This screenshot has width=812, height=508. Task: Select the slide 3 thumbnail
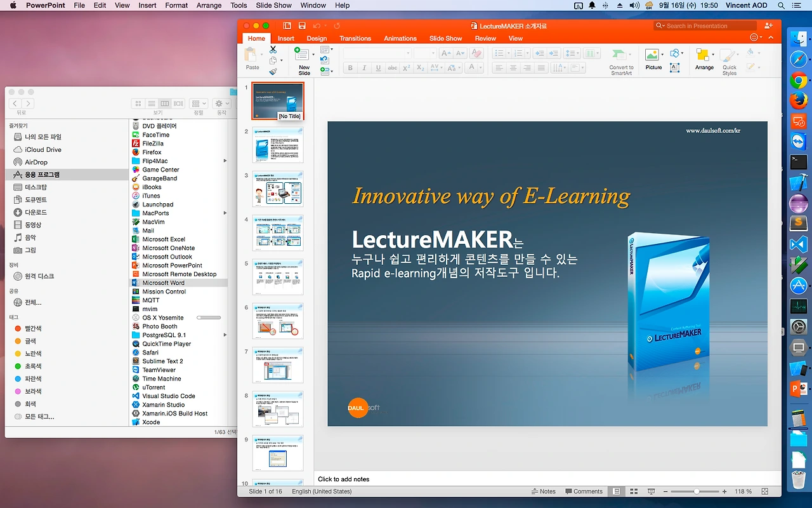tap(278, 189)
